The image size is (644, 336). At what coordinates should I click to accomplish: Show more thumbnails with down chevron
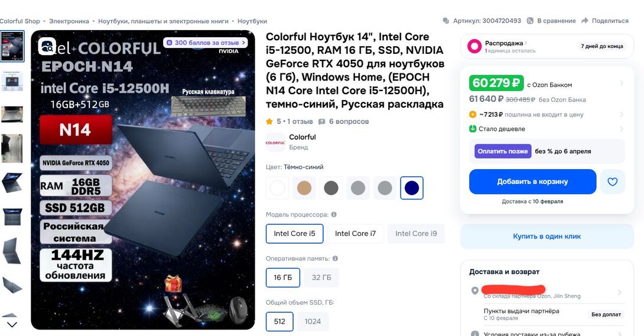12,325
